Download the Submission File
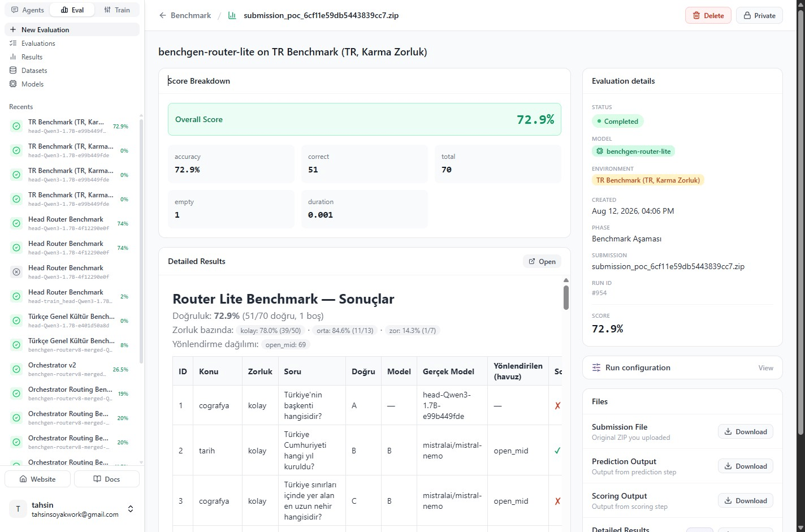Viewport: 805px width, 532px height. (x=745, y=431)
